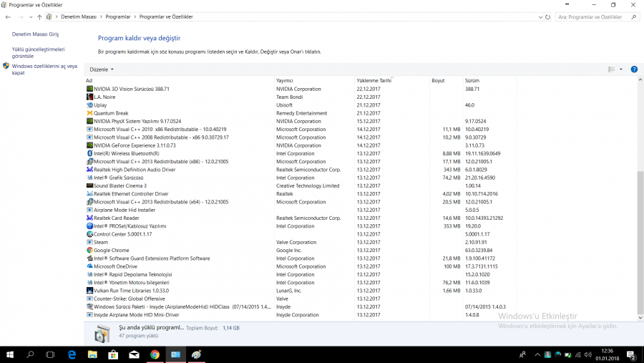
Task: Click the Intel Wireless Bluetooth icon
Action: (89, 153)
